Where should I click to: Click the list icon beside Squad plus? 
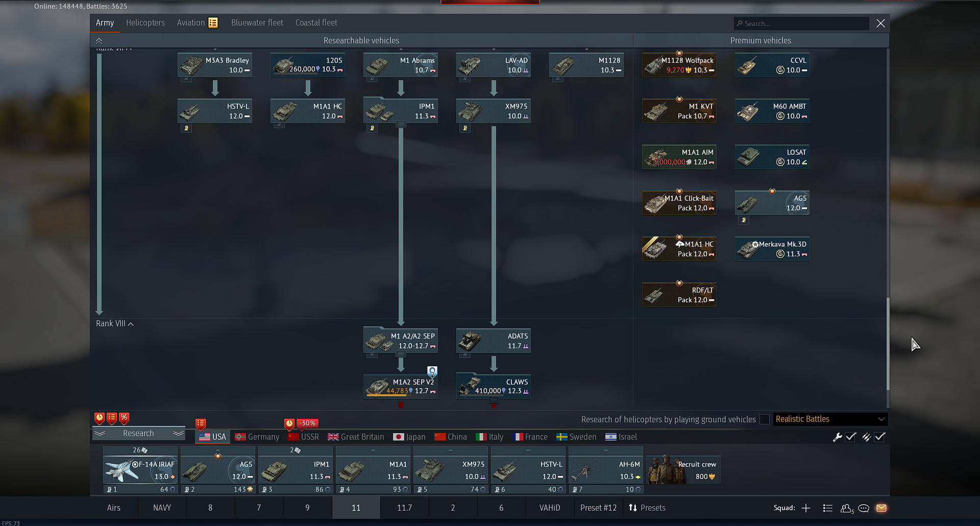[828, 508]
